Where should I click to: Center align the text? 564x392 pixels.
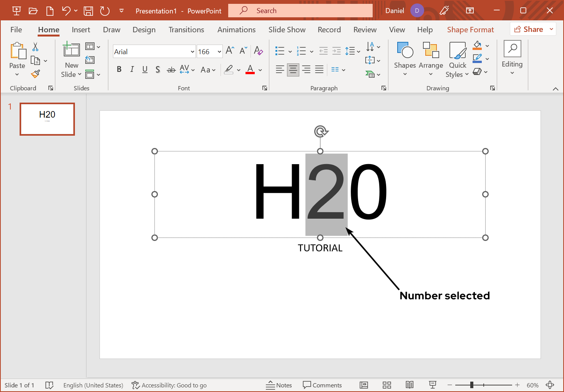click(293, 70)
